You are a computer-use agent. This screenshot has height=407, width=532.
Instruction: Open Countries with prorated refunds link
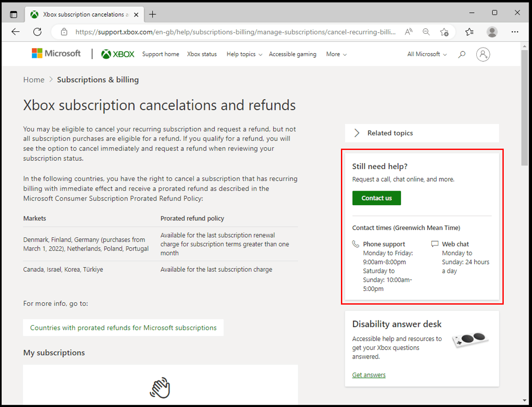click(x=123, y=328)
